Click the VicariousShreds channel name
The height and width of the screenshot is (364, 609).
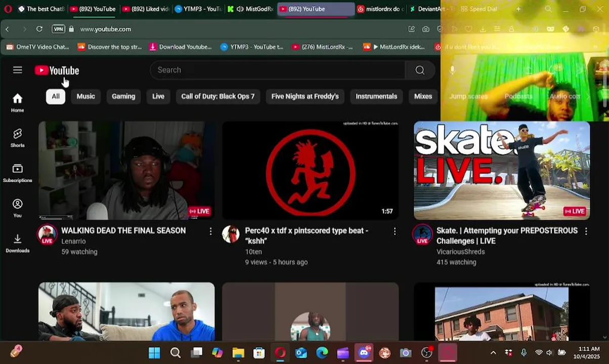coord(460,252)
